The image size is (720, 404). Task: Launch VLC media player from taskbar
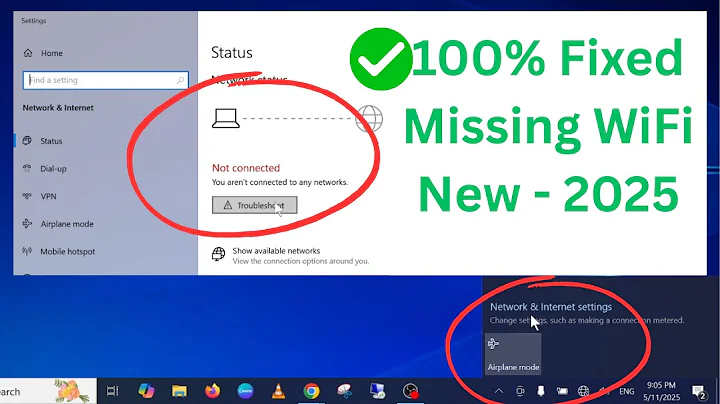[x=278, y=391]
